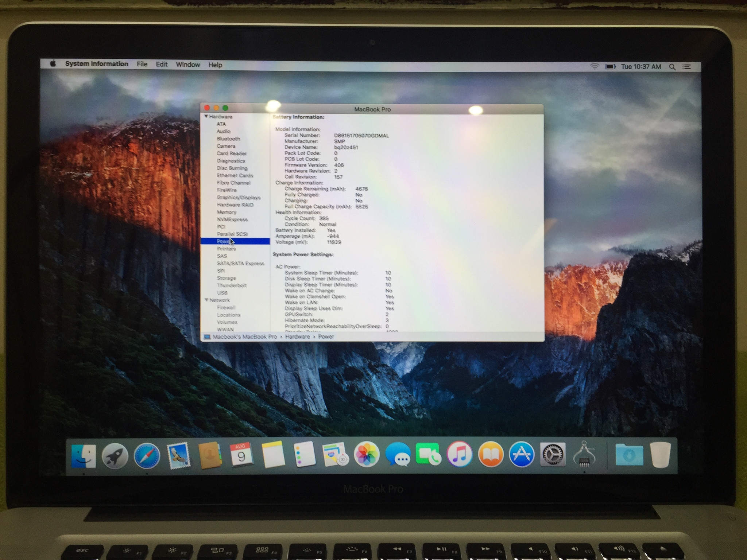Screen dimensions: 747x560
Task: Select Firewall under Network
Action: point(226,307)
